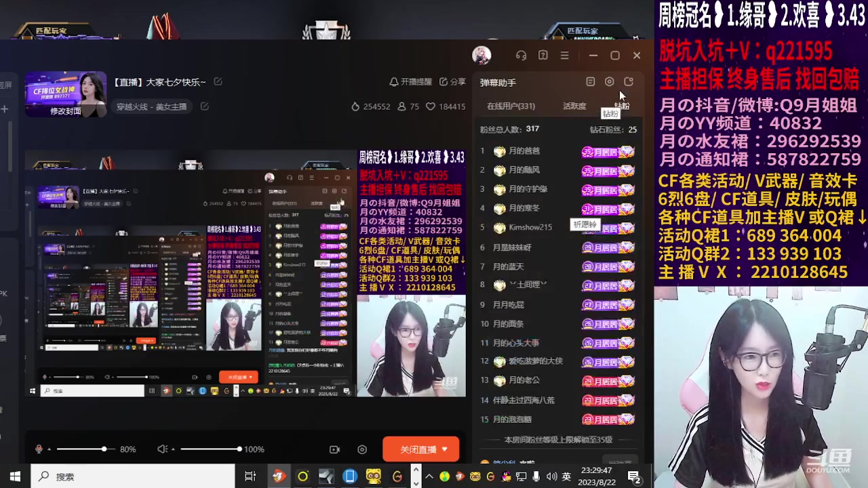Image resolution: width=868 pixels, height=488 pixels.
Task: Select fan 月的寒冬 in the list
Action: [x=524, y=208]
